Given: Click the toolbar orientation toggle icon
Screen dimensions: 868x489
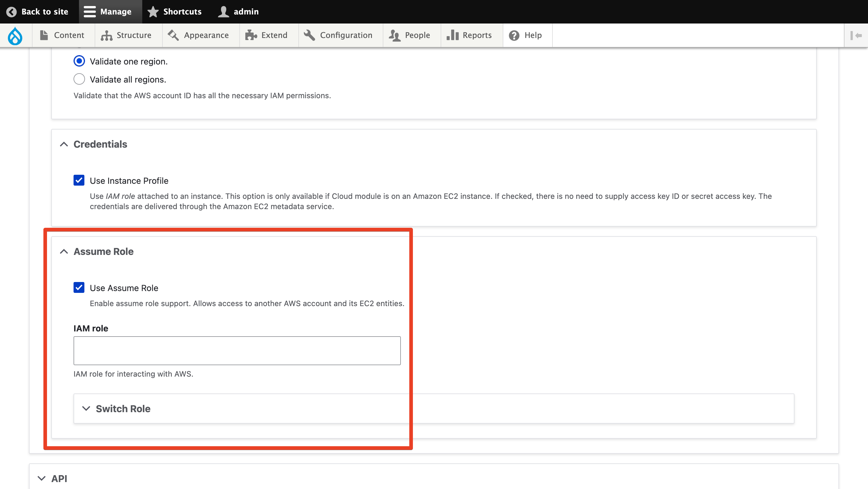Looking at the screenshot, I should (856, 35).
